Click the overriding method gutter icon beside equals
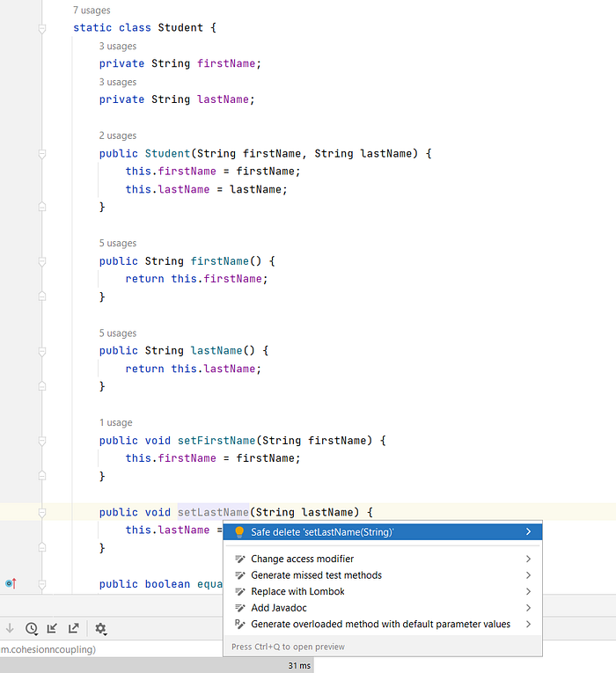Viewport: 616px width, 673px height. [x=11, y=583]
